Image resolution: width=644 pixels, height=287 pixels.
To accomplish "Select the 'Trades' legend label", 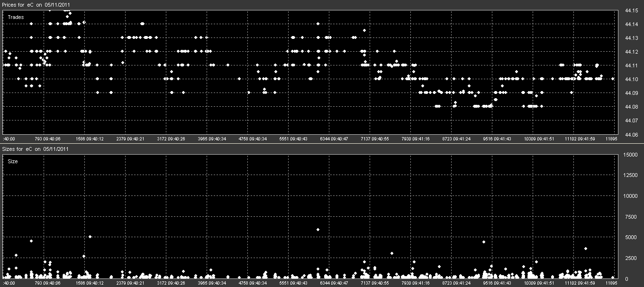I will [16, 17].
